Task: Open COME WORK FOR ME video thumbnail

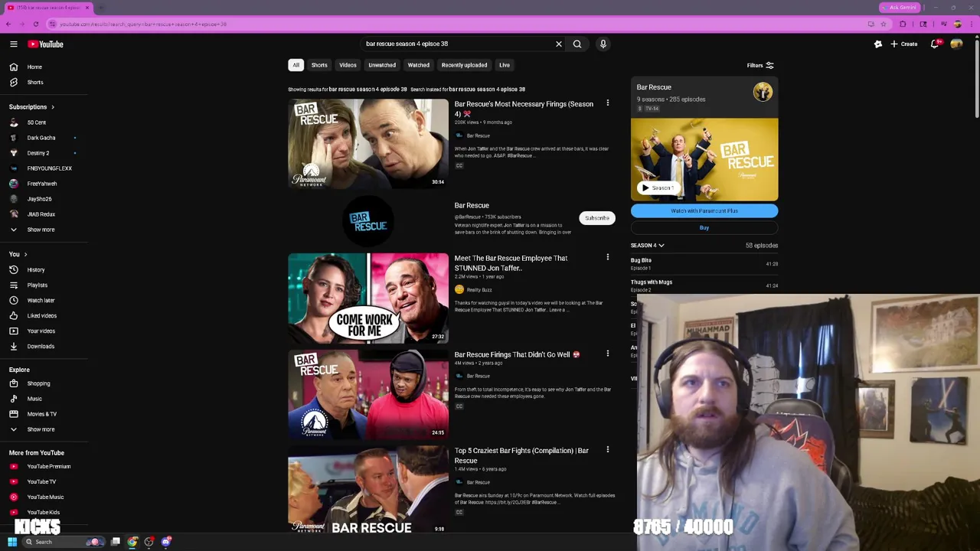Action: 368,298
